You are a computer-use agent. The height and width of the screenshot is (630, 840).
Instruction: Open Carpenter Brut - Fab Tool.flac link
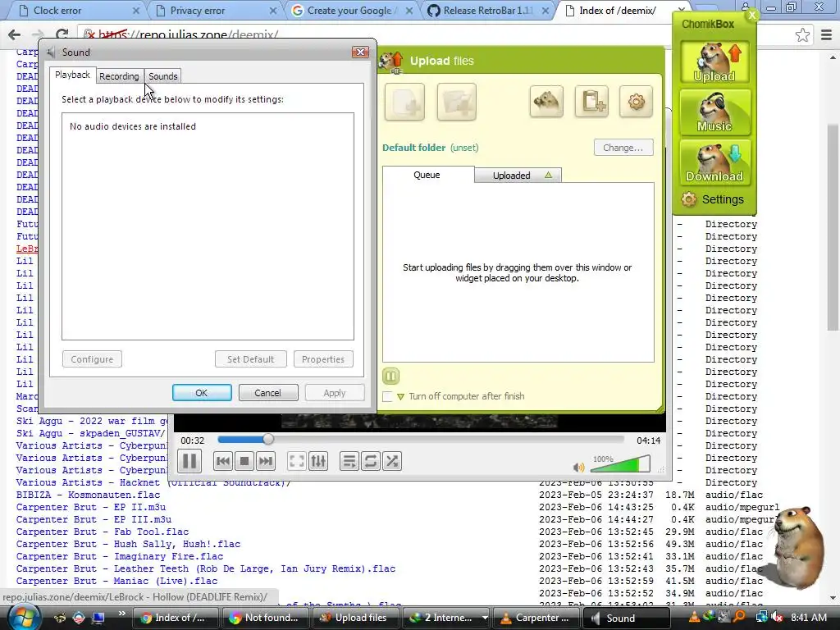pos(103,532)
